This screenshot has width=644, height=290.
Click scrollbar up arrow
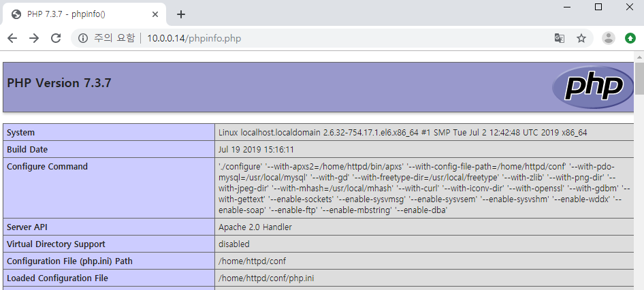pyautogui.click(x=639, y=57)
